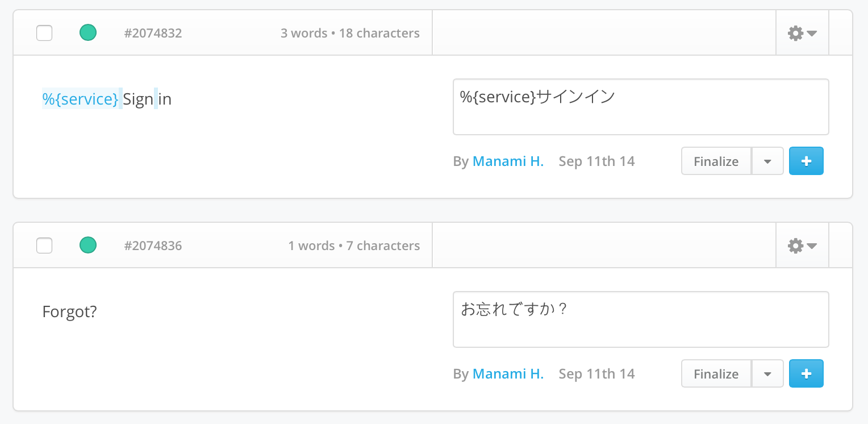This screenshot has height=424, width=868.
Task: Click green status dot for #2074836
Action: (x=88, y=245)
